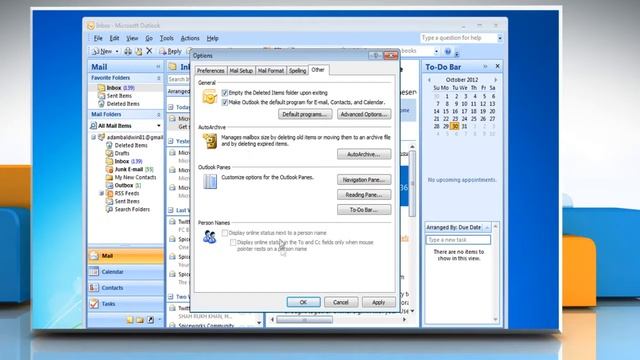Collapse the Mail Folders section
The width and height of the screenshot is (640, 360).
159,115
